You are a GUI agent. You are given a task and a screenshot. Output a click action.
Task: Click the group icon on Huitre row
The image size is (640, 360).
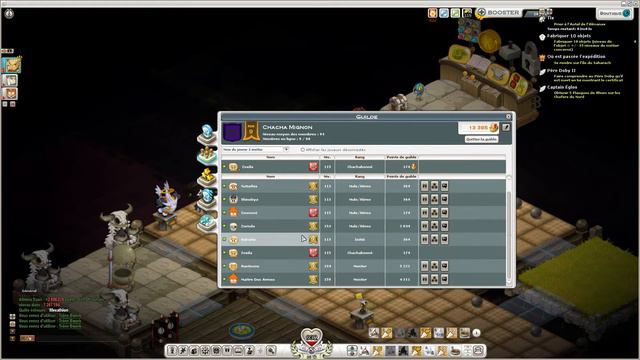[x=434, y=279]
